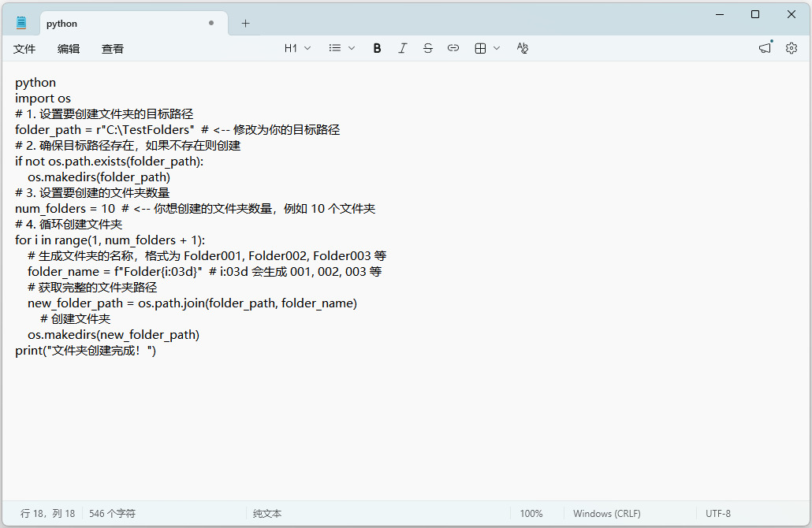Close the python tab via unsaved dot
The width and height of the screenshot is (812, 528).
click(211, 23)
